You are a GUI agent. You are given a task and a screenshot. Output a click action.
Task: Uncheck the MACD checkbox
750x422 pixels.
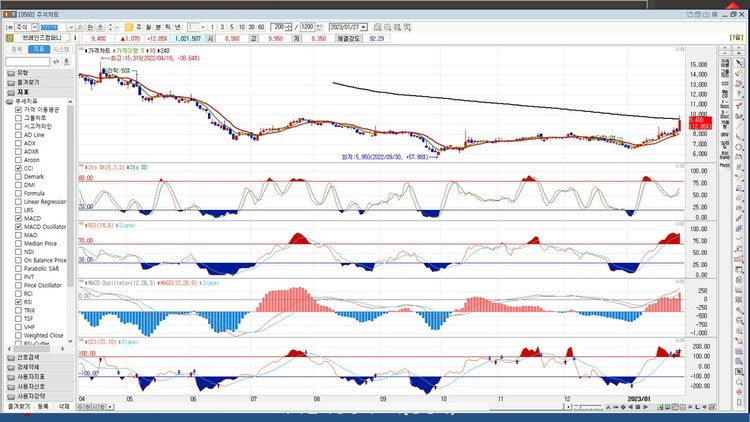pyautogui.click(x=18, y=218)
